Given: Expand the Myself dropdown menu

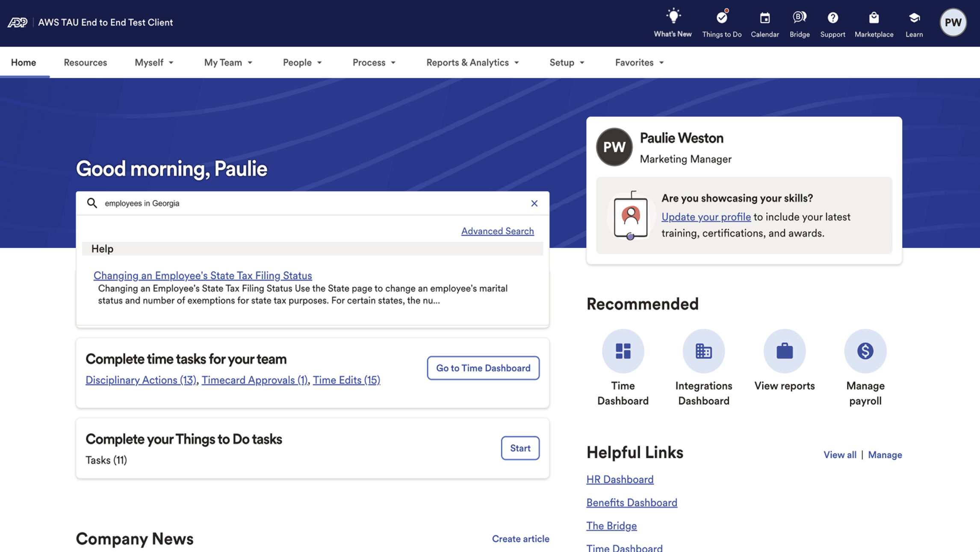Looking at the screenshot, I should (154, 62).
